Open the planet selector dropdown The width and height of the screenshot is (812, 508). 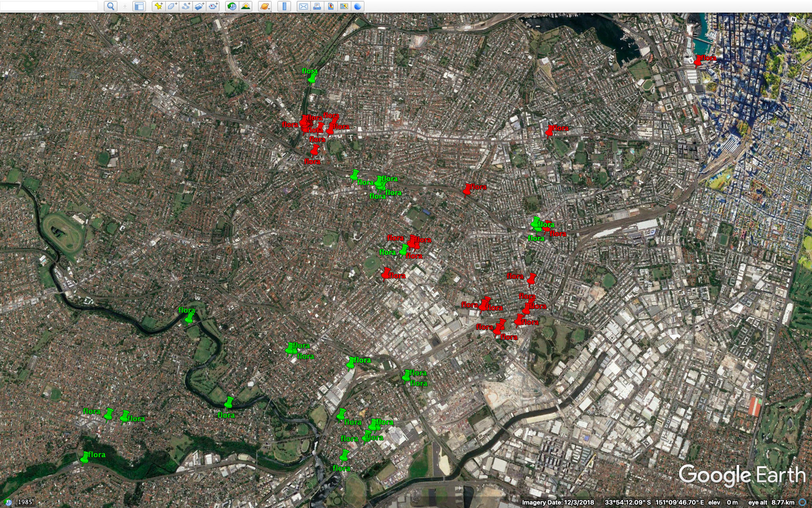pyautogui.click(x=265, y=6)
